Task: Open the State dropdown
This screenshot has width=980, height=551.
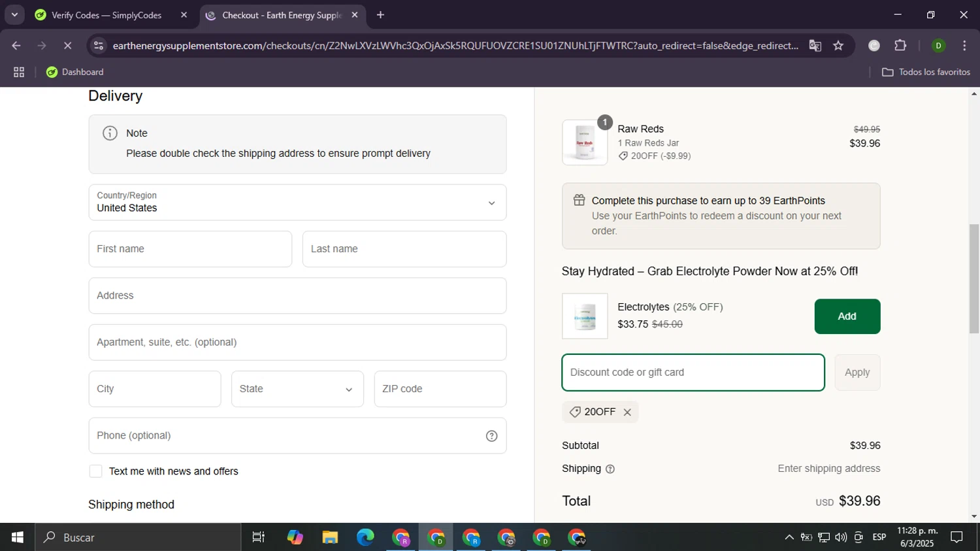Action: point(297,389)
